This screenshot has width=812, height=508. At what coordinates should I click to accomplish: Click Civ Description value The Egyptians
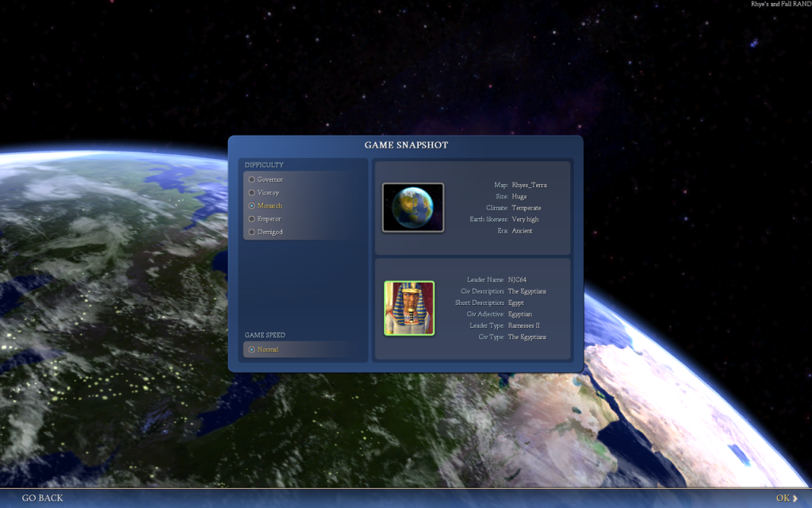pos(527,291)
